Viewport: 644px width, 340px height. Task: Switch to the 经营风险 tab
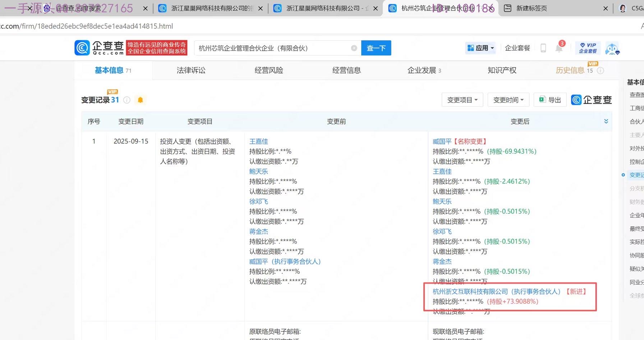[x=269, y=71]
